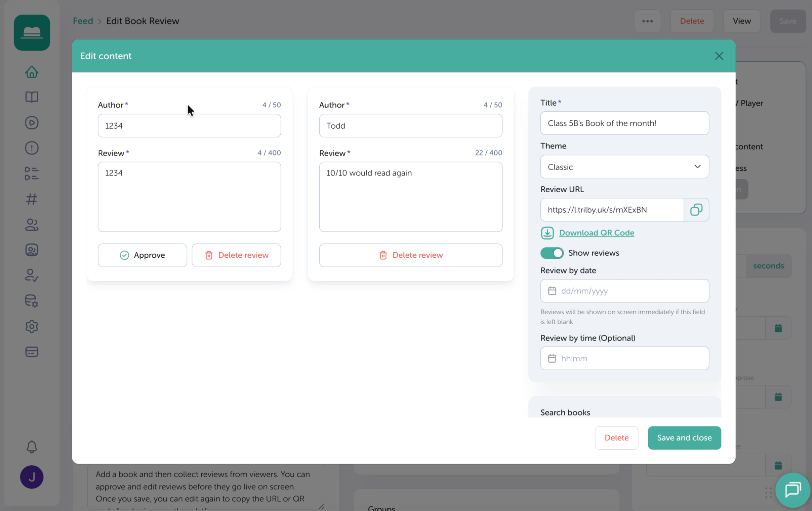Open the book library sidebar icon
This screenshot has height=511, width=812.
(x=32, y=97)
